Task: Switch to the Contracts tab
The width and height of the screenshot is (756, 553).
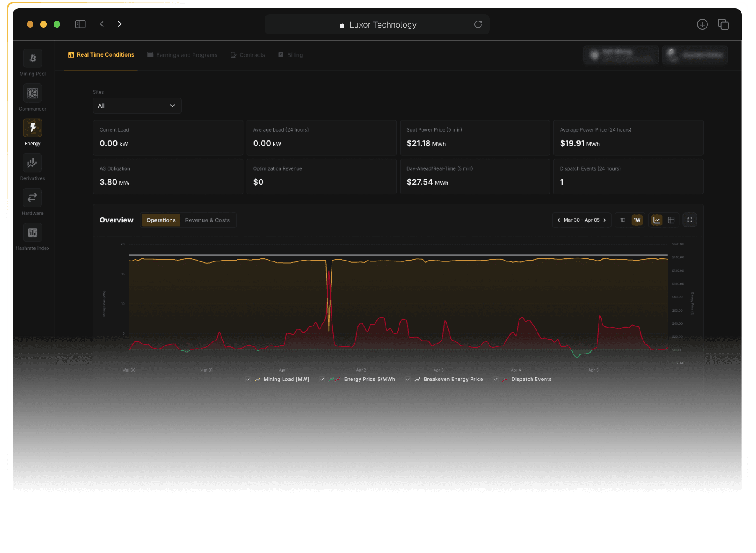Action: tap(248, 55)
